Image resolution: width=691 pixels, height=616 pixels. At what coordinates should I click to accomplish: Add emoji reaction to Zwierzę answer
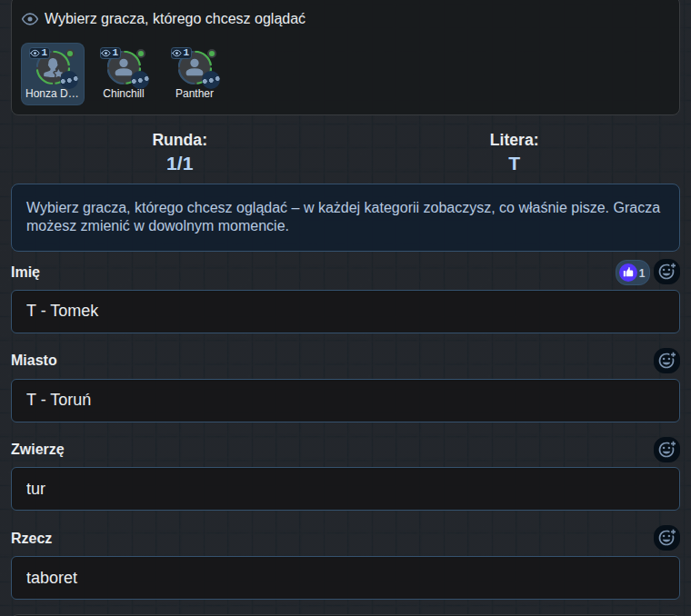[666, 450]
